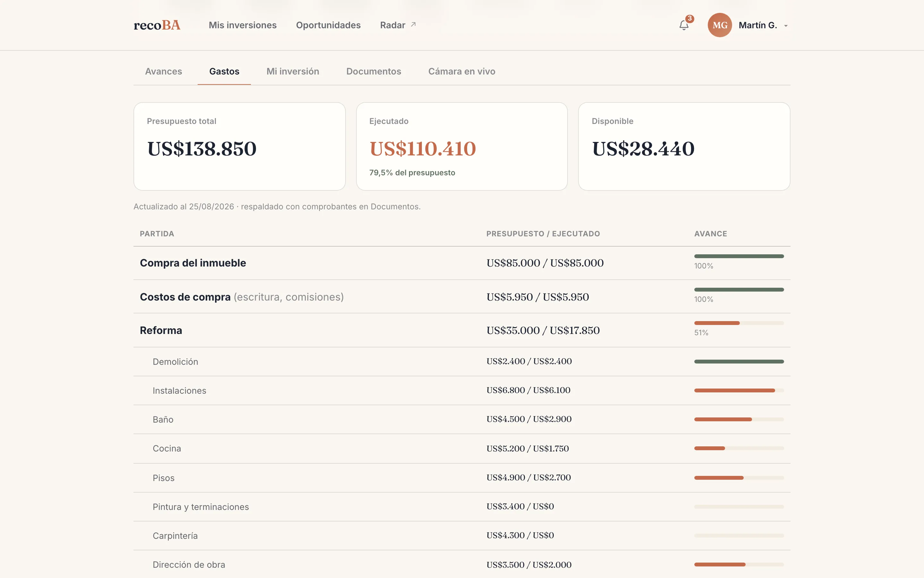Click the Baño row label
Image resolution: width=924 pixels, height=578 pixels.
click(163, 419)
